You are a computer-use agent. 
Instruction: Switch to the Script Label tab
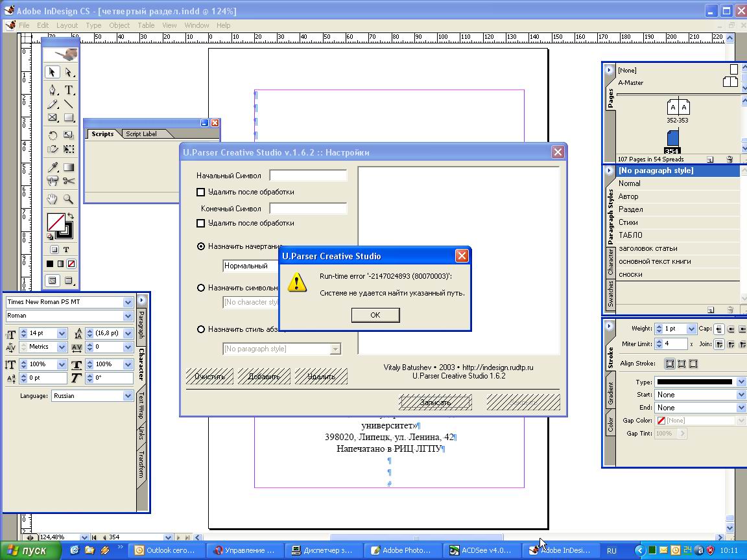coord(141,134)
